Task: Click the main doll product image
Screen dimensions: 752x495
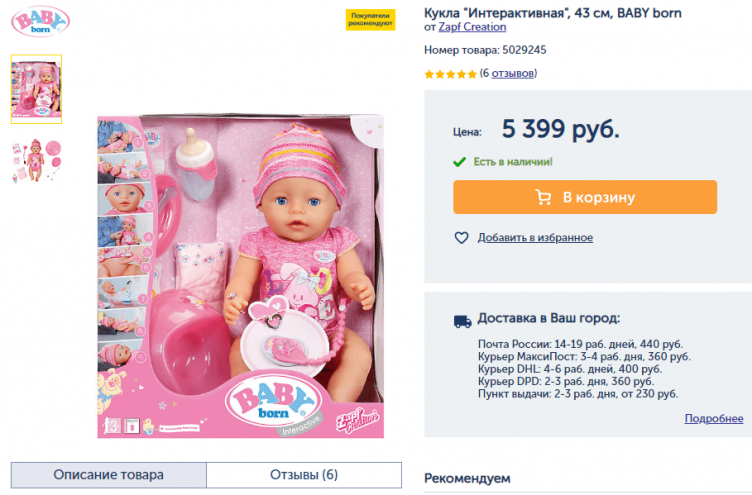Action: coord(240,275)
